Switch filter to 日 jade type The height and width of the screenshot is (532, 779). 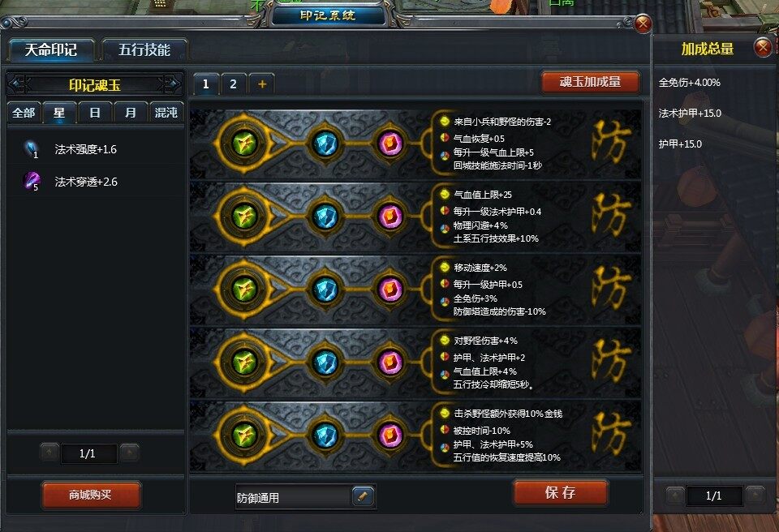tap(95, 113)
